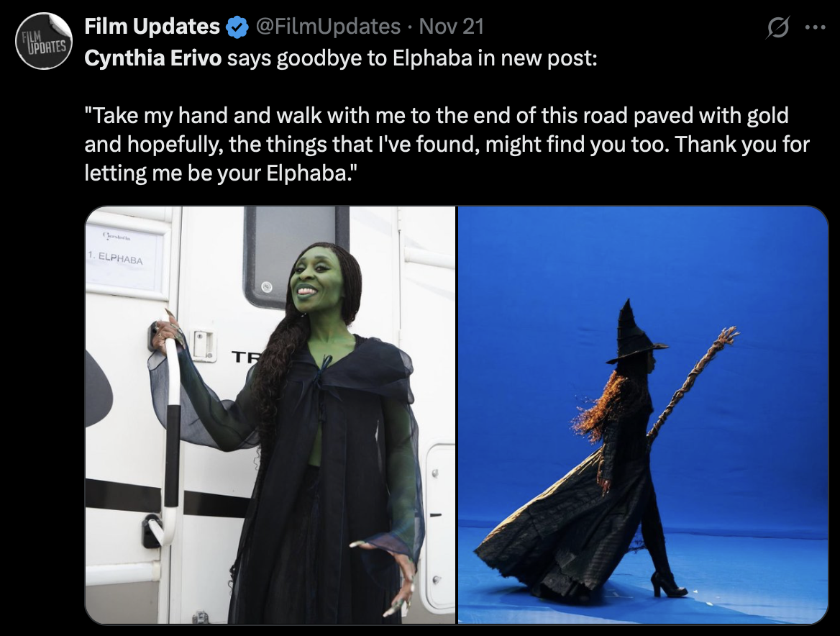Click the Film Updates display name
Viewport: 840px width, 636px height.
(152, 26)
